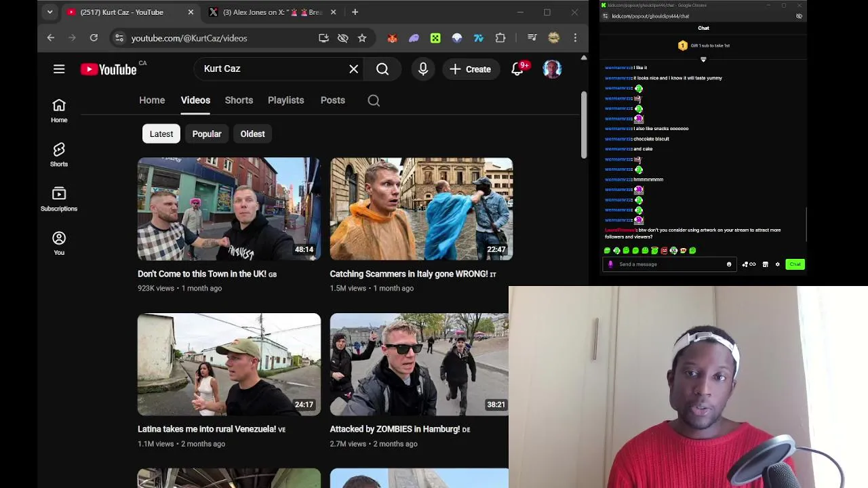Click the YouTube search magnifier button
Image resolution: width=868 pixels, height=488 pixels.
pos(382,69)
